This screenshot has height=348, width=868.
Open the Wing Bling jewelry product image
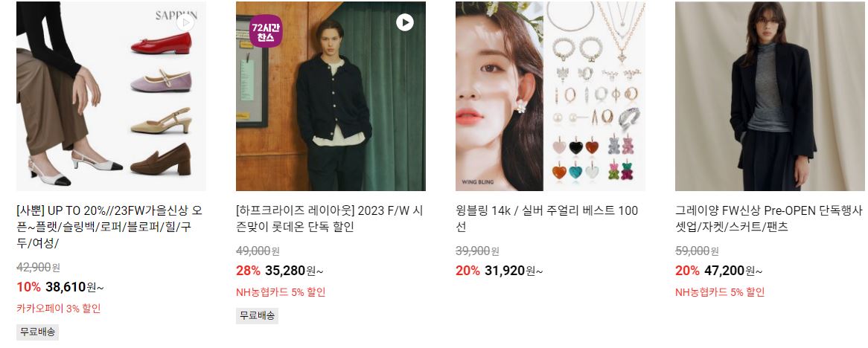coord(550,96)
